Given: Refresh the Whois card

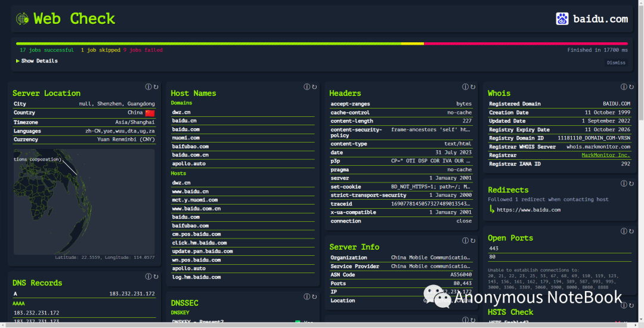Looking at the screenshot, I should [631, 87].
